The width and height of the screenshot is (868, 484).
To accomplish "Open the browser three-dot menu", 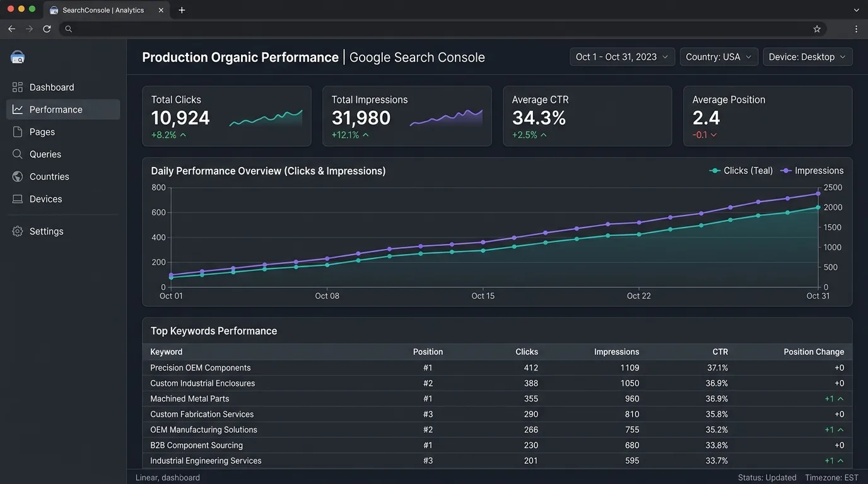I will tap(856, 29).
